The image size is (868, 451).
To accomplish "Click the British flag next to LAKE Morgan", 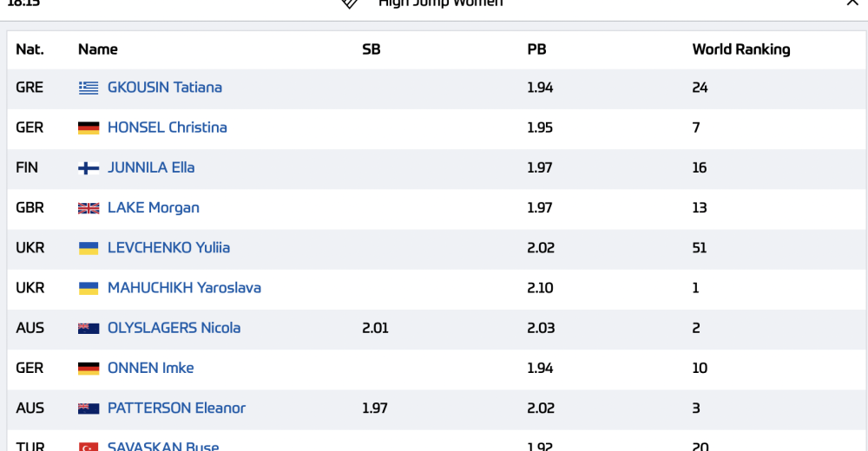I will [89, 208].
